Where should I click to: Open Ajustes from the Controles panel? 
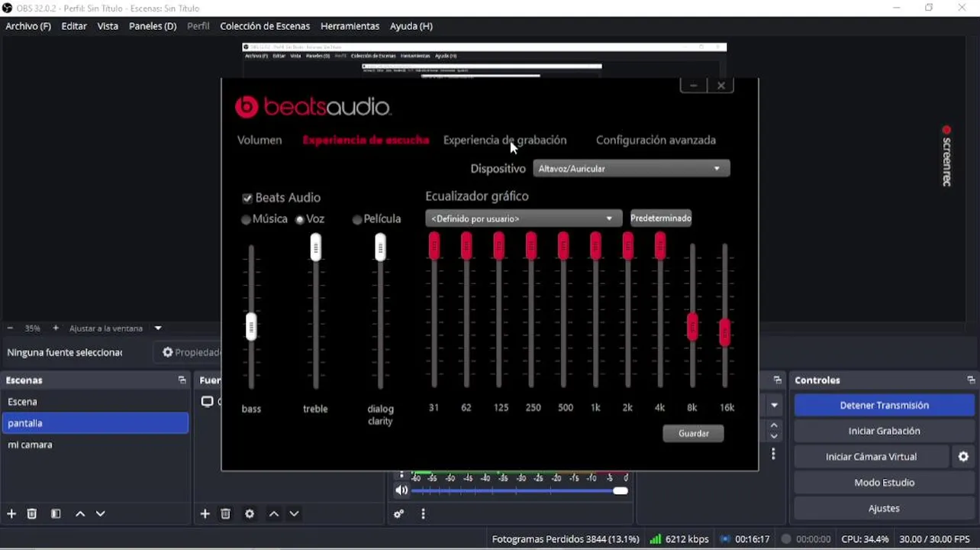pyautogui.click(x=884, y=509)
